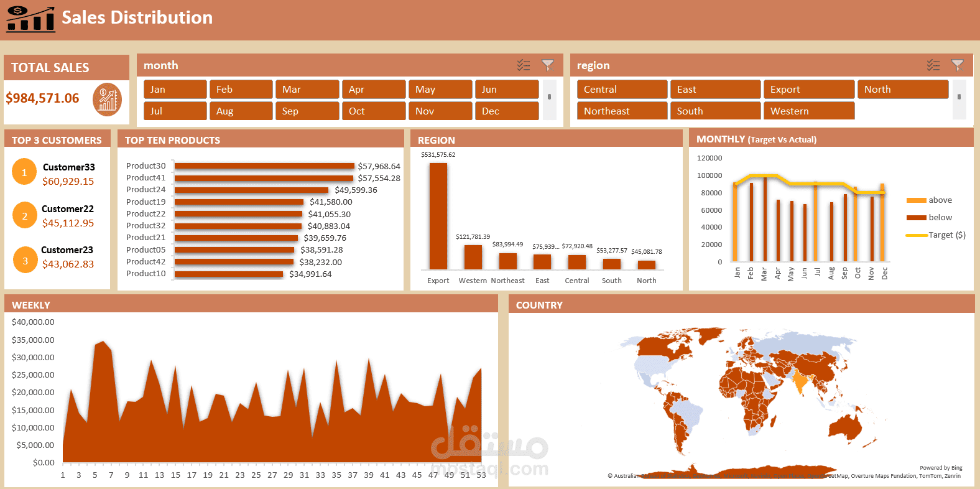Click the rank 2 customer badge
Screen dimensions: 980x489
tap(25, 215)
